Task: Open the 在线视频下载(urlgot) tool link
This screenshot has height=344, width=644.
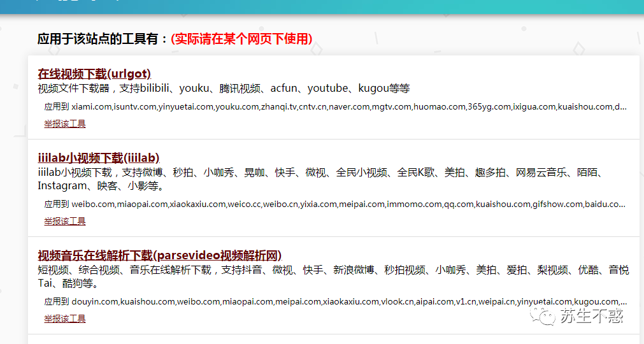Action: [x=94, y=74]
